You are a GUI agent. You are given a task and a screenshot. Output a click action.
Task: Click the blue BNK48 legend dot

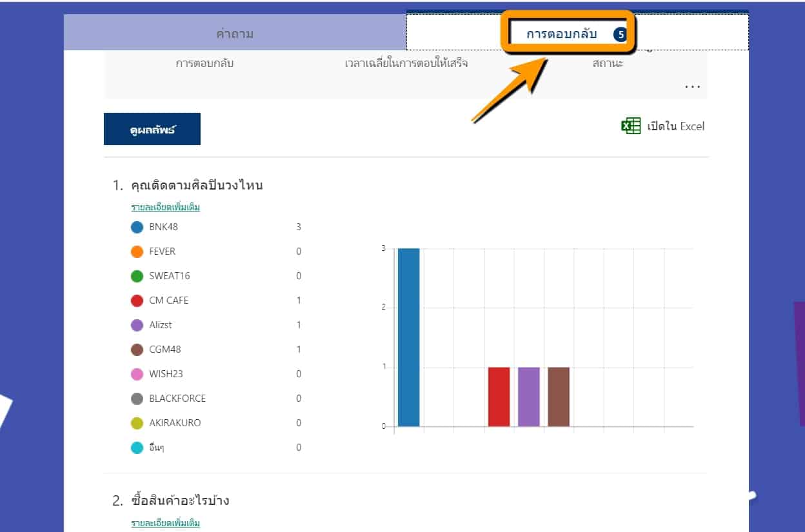[x=137, y=227]
